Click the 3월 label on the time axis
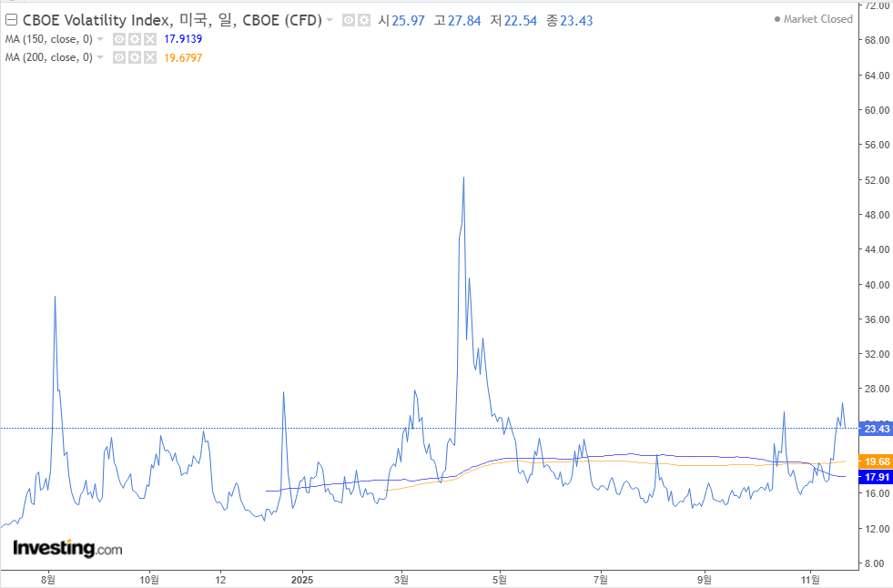893x588 pixels. pos(401,580)
